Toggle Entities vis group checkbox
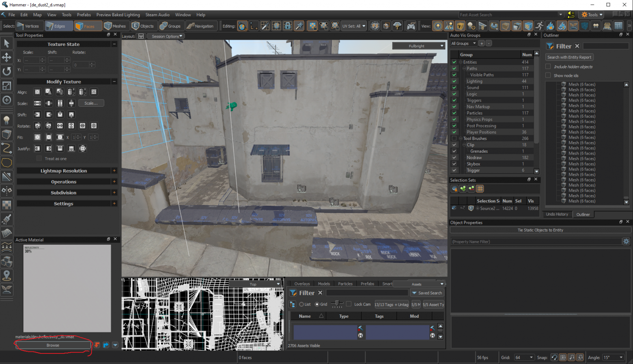 coord(454,62)
